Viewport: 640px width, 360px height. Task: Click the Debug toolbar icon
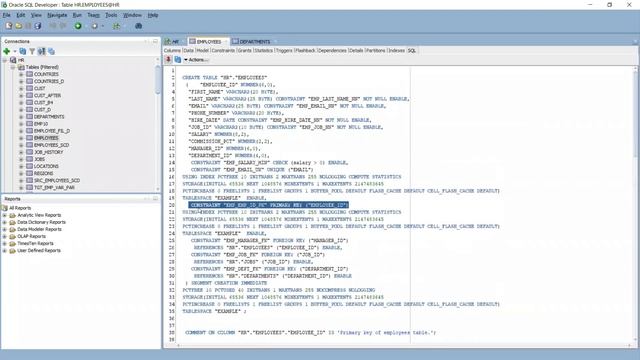coord(95,26)
